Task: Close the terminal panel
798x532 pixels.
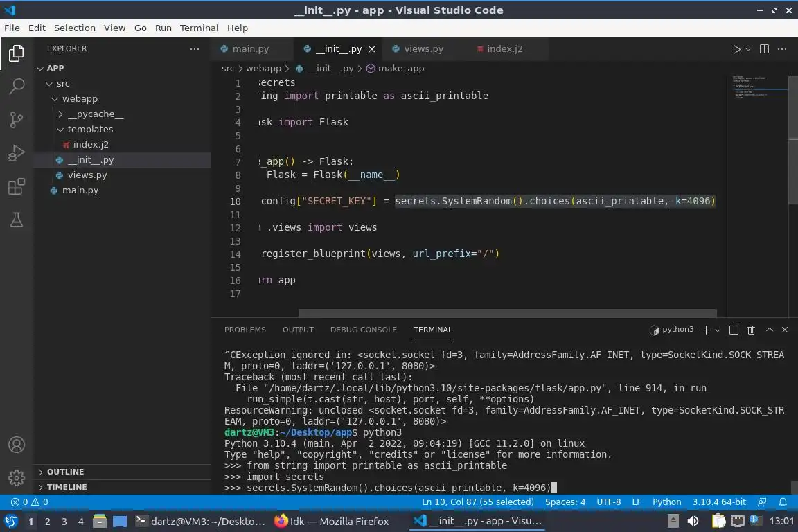Action: [x=785, y=330]
